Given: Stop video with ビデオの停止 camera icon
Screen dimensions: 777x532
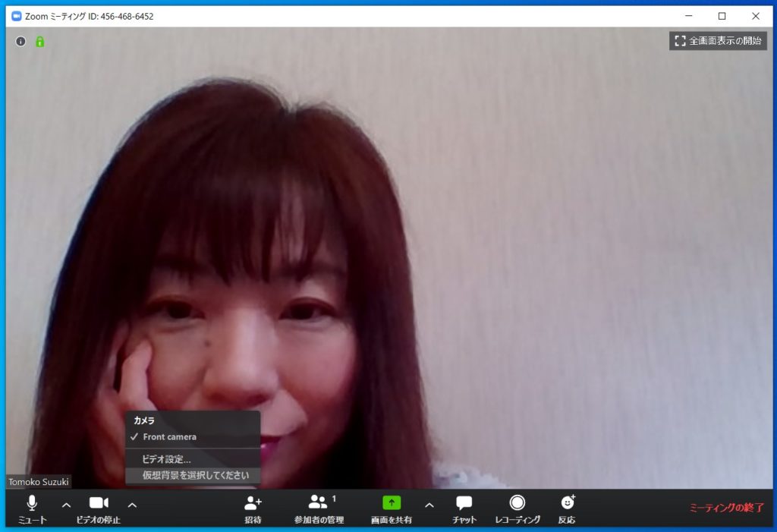Looking at the screenshot, I should (x=99, y=502).
